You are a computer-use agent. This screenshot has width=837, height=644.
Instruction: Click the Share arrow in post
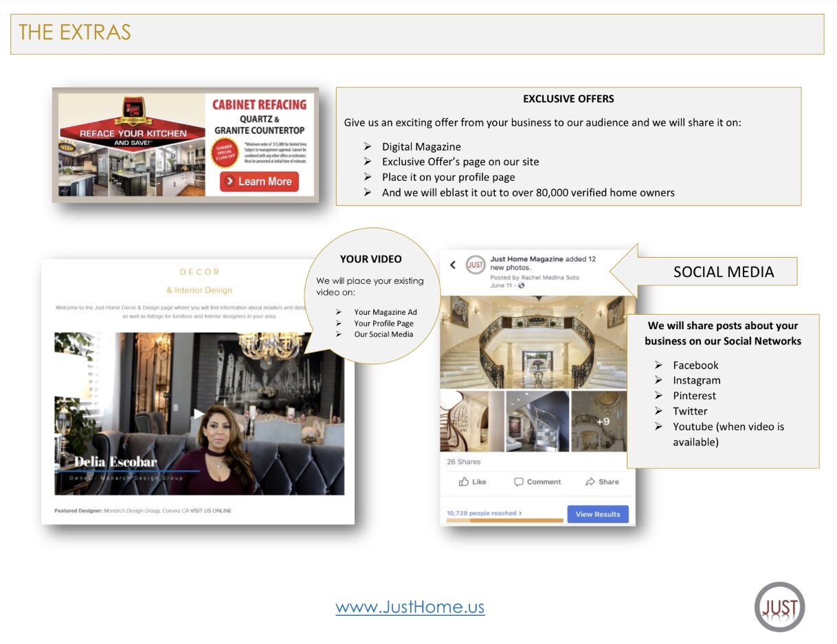(x=590, y=482)
